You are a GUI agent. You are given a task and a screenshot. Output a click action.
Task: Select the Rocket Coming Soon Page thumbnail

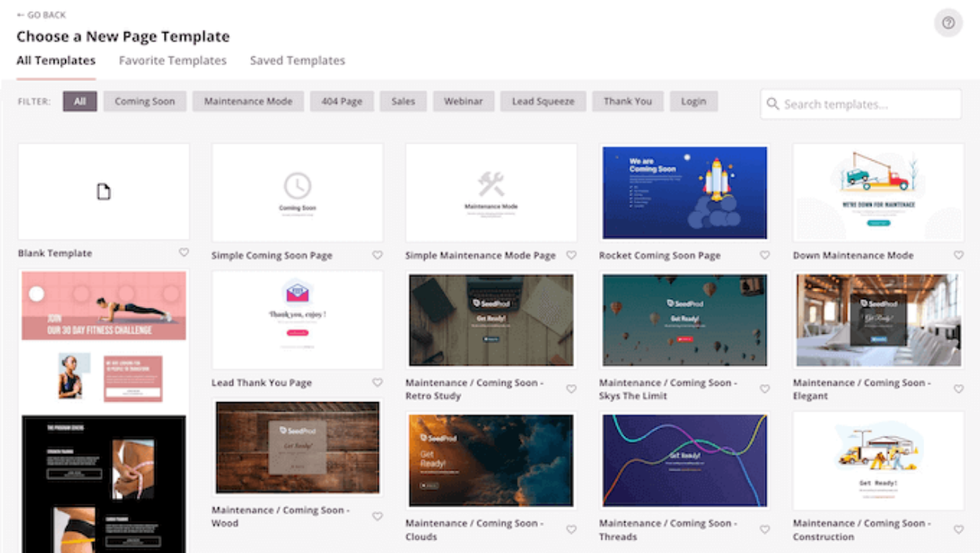pyautogui.click(x=684, y=192)
